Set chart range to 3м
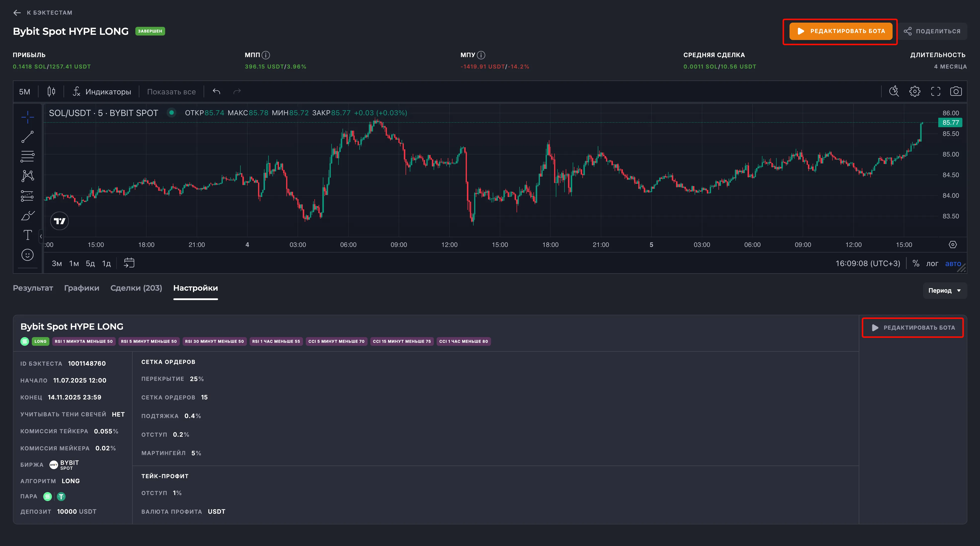The width and height of the screenshot is (980, 546). click(x=57, y=263)
